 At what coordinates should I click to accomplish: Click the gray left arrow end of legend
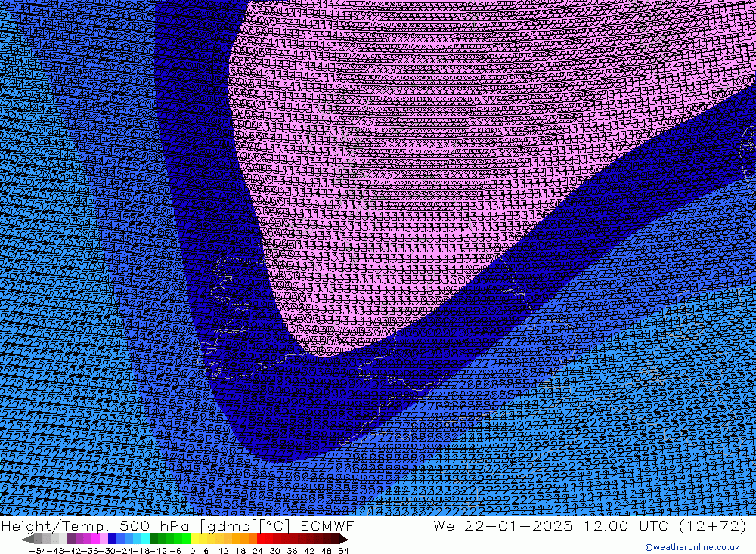(x=27, y=540)
